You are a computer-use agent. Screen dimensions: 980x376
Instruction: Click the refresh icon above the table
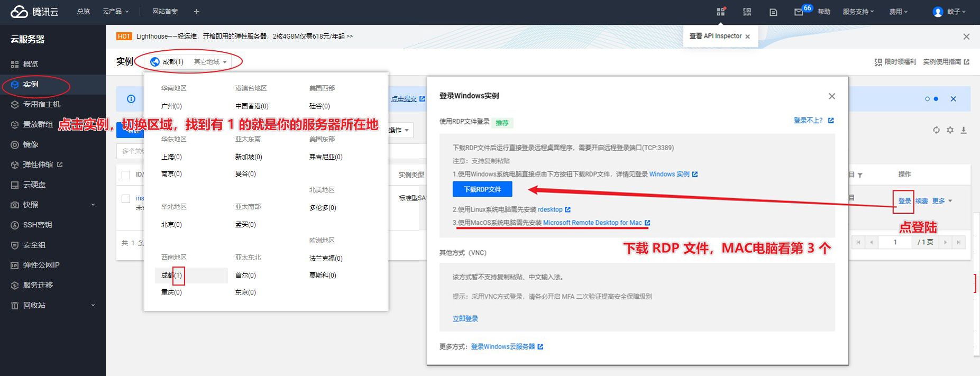(936, 130)
